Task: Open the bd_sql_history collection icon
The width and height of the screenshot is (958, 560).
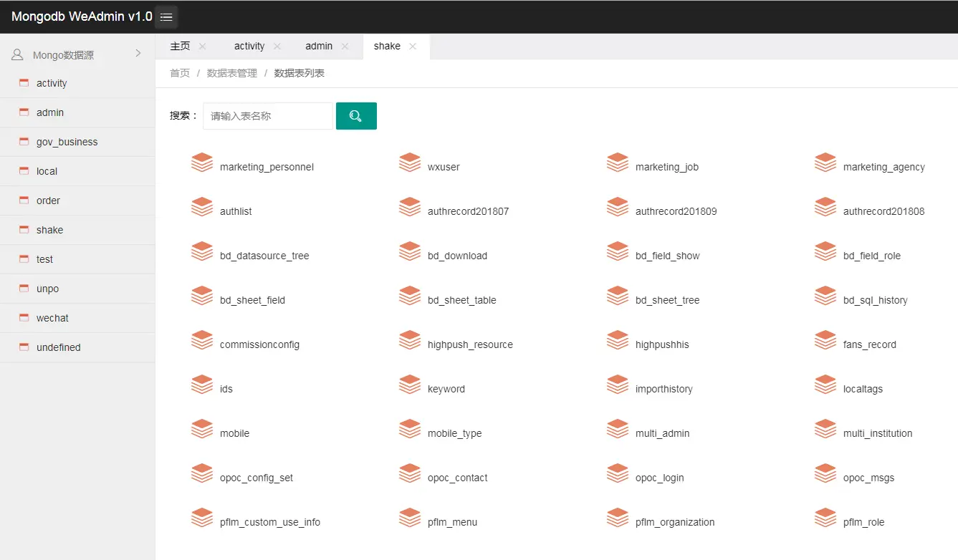Action: click(x=825, y=296)
